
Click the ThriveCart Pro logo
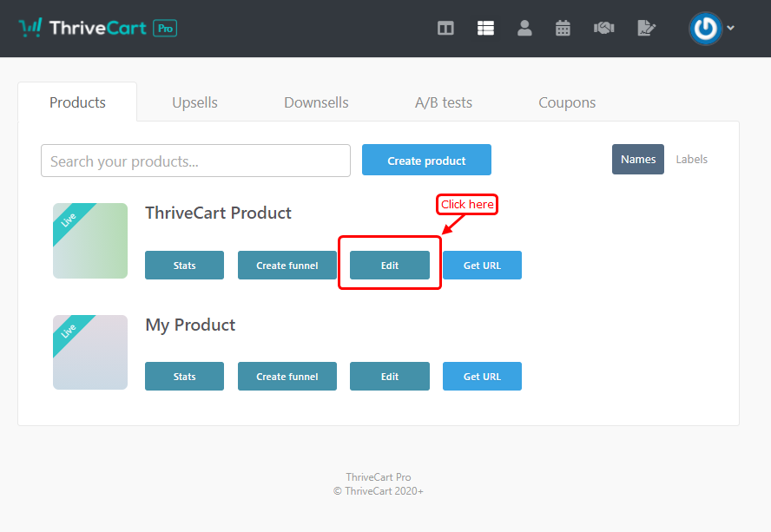pos(97,28)
